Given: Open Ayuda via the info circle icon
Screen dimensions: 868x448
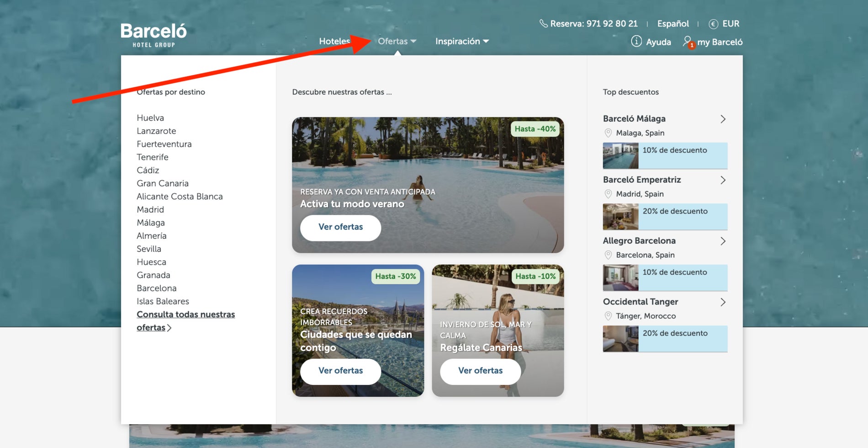Looking at the screenshot, I should [x=636, y=42].
